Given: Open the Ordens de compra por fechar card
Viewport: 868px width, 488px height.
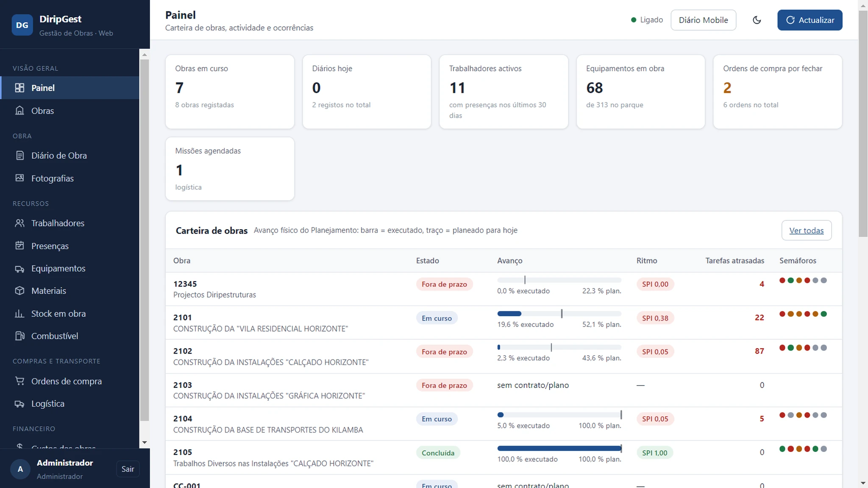Looking at the screenshot, I should (777, 92).
